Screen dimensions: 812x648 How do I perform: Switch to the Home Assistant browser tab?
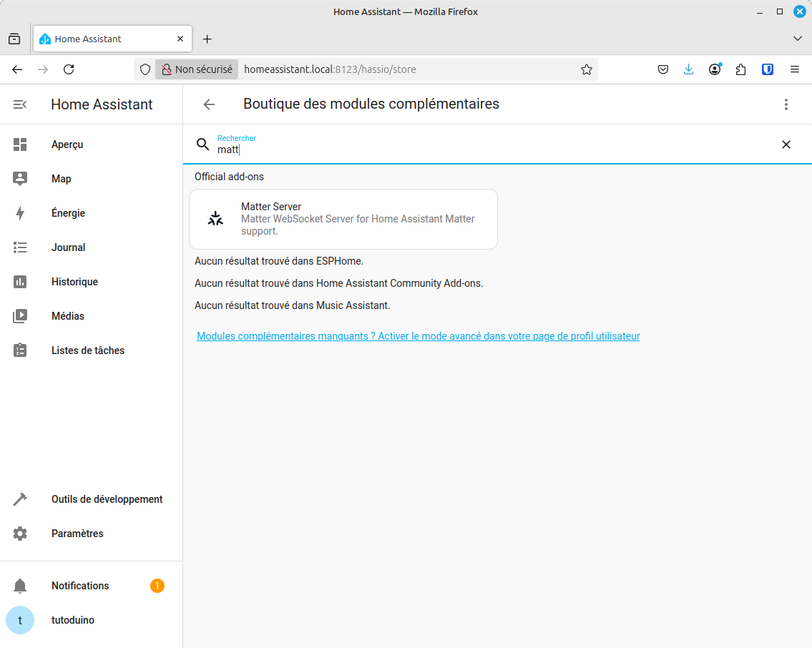[x=107, y=39]
